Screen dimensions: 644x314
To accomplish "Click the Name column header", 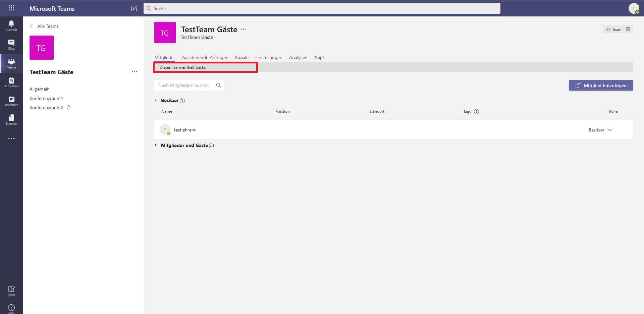I will pos(167,111).
